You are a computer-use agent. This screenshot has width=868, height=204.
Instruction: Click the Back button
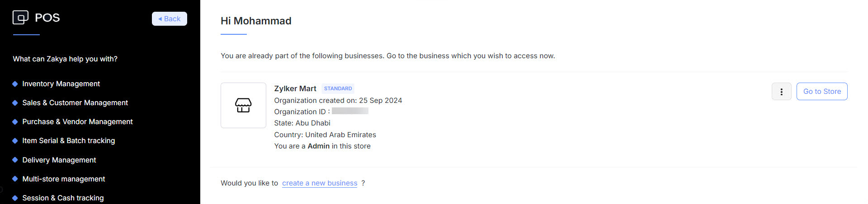[170, 19]
